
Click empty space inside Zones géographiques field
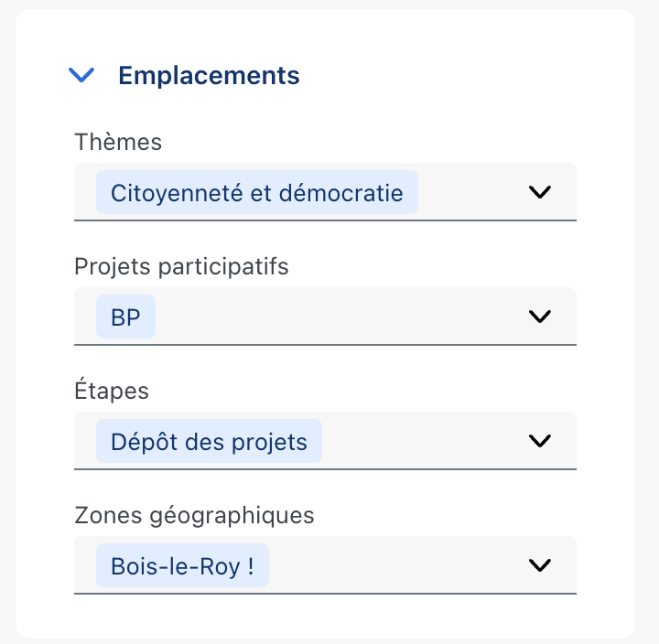click(x=395, y=565)
